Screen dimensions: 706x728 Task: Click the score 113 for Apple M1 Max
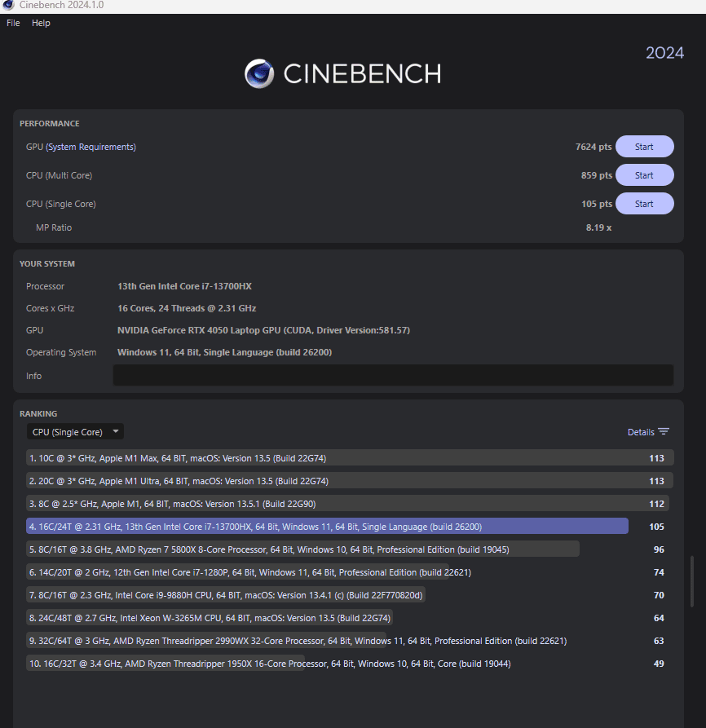656,458
